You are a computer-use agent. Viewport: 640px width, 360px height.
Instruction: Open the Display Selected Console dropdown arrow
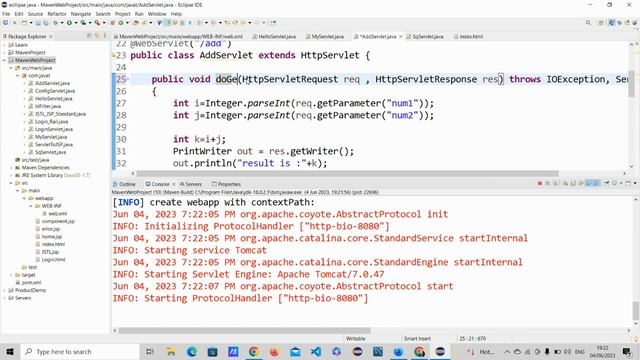pyautogui.click(x=621, y=184)
